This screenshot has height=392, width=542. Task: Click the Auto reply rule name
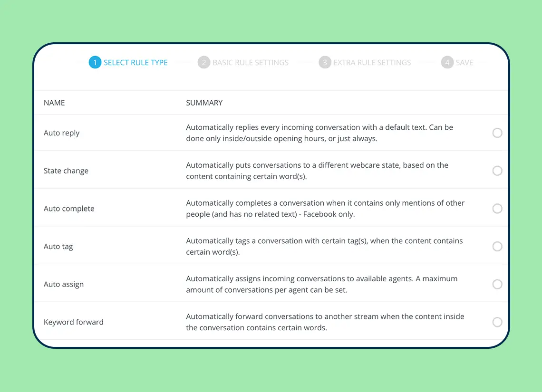[x=62, y=133]
